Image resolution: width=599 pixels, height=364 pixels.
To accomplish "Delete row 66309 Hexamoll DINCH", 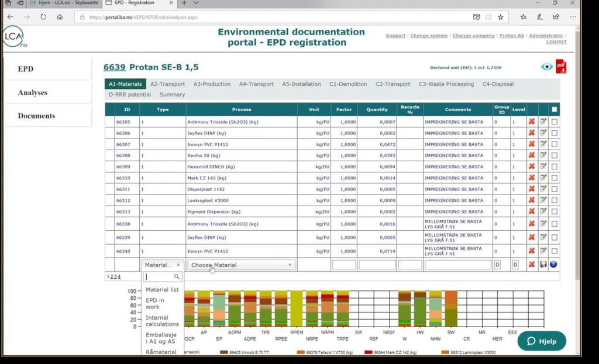I will (531, 167).
